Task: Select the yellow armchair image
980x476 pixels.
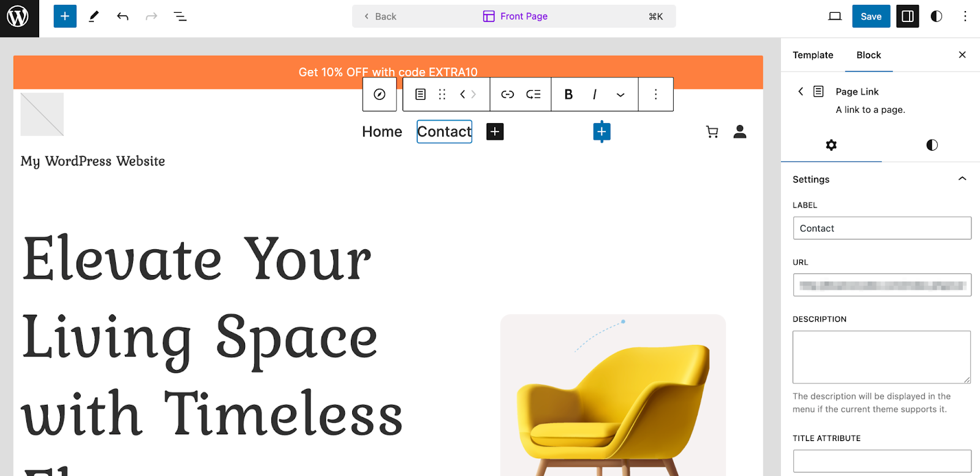Action: point(613,395)
